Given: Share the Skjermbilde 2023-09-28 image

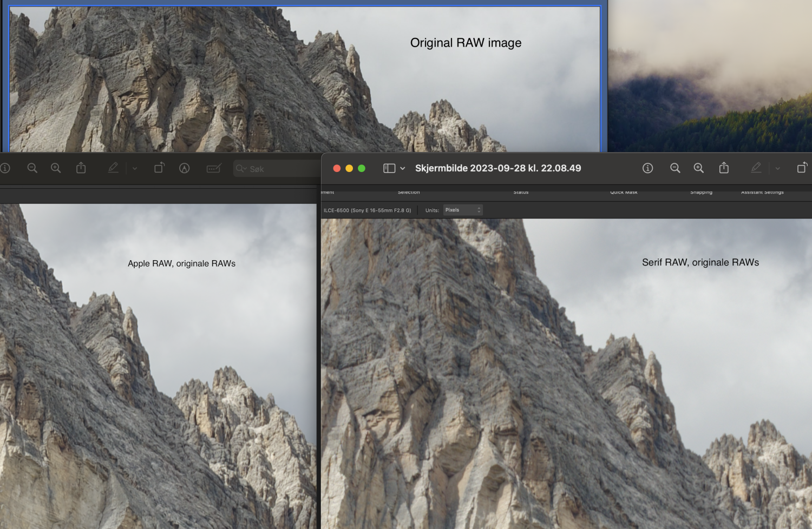Looking at the screenshot, I should 724,168.
